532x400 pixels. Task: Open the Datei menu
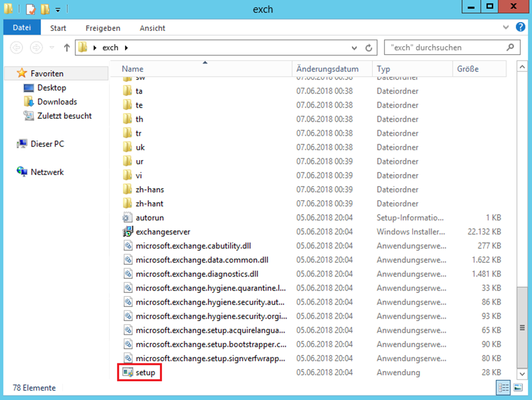click(x=21, y=28)
